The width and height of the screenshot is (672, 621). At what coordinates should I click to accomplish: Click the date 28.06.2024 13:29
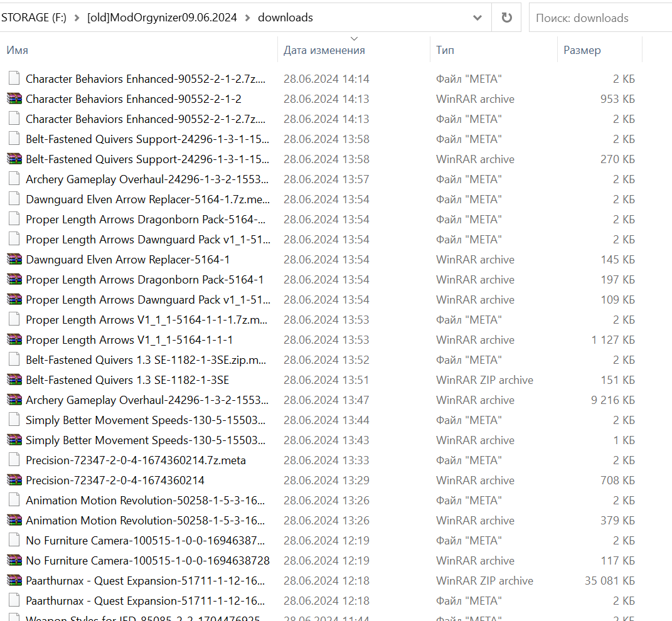pyautogui.click(x=326, y=480)
